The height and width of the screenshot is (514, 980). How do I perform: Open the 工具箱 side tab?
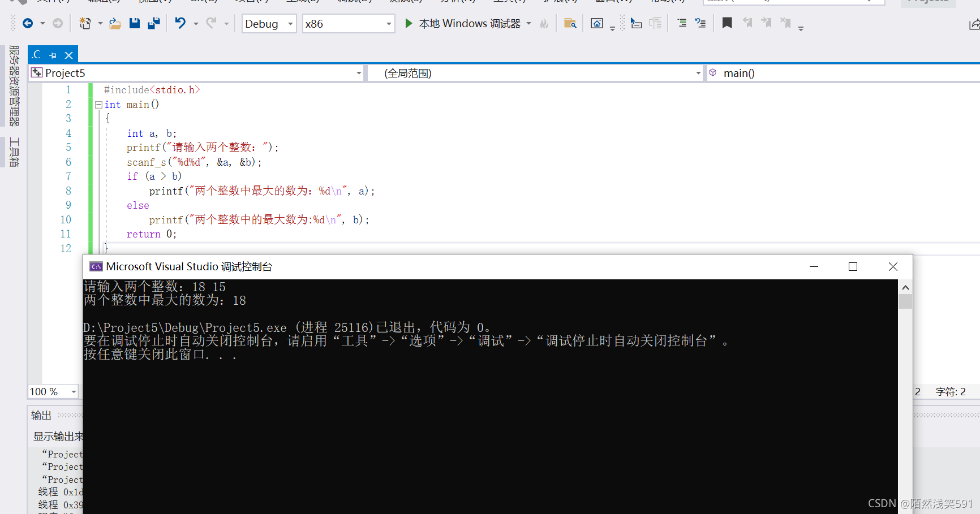tap(14, 152)
